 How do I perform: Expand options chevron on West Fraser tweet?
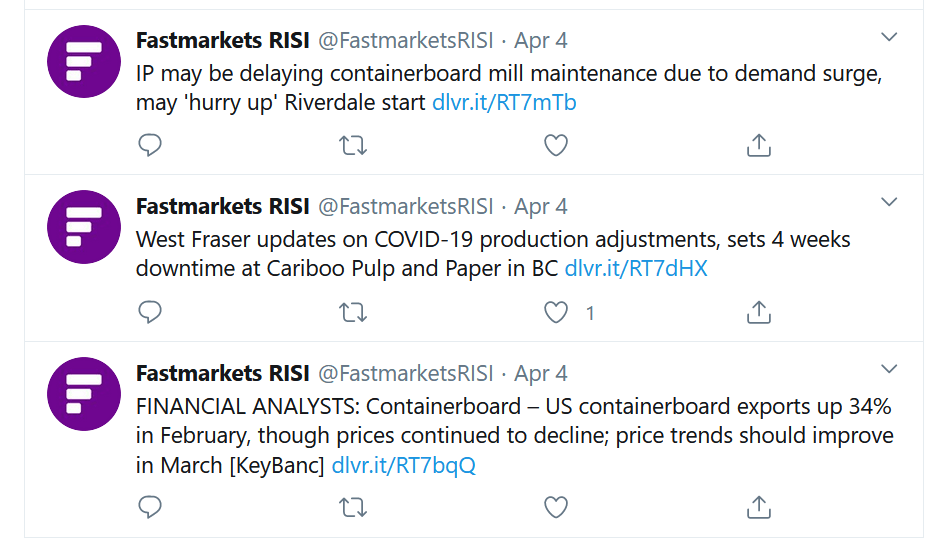tap(889, 202)
